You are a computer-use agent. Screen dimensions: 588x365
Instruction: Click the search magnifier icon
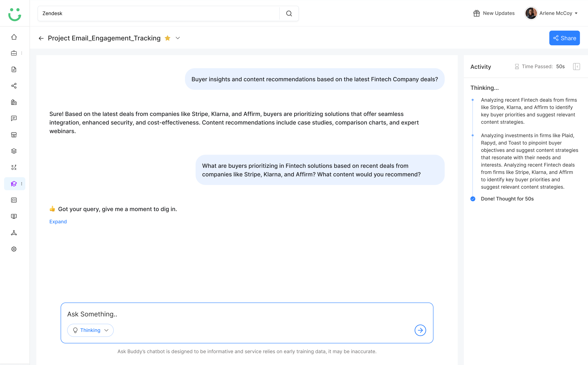tap(289, 13)
